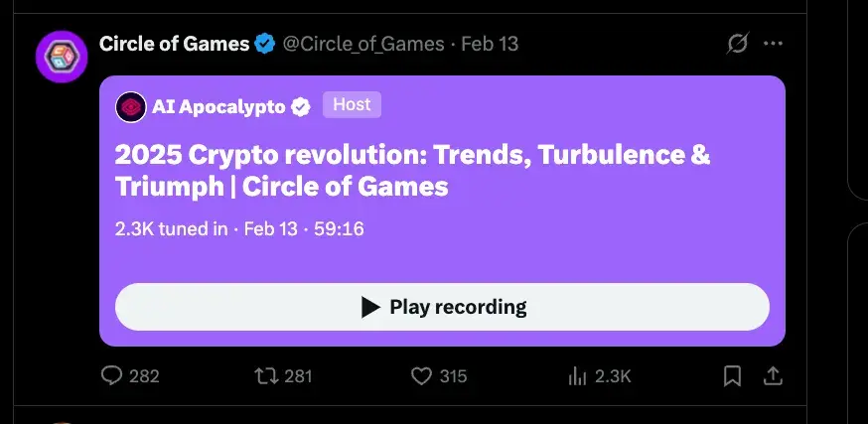Screen dimensions: 868x424
Task: Open the @Circle_of_Games handle link
Action: pos(363,43)
